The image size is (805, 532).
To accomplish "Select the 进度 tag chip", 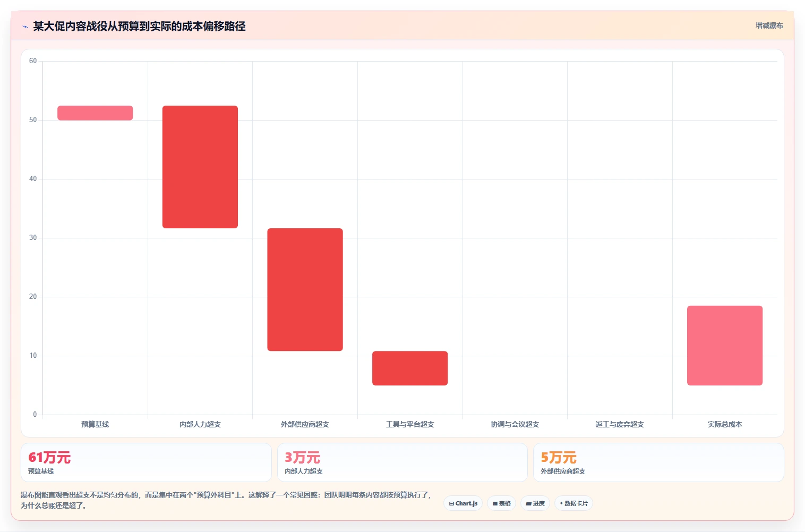I will coord(535,503).
